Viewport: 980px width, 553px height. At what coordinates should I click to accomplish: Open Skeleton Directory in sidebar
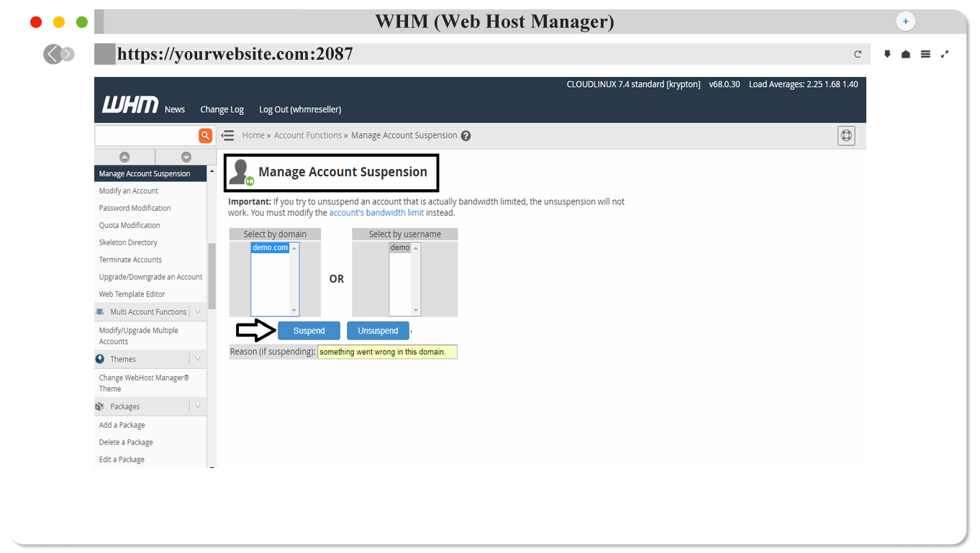pos(128,242)
